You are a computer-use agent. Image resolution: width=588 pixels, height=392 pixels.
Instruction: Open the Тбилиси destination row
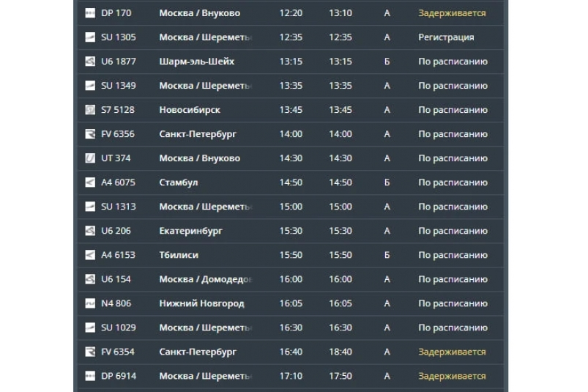coord(179,255)
